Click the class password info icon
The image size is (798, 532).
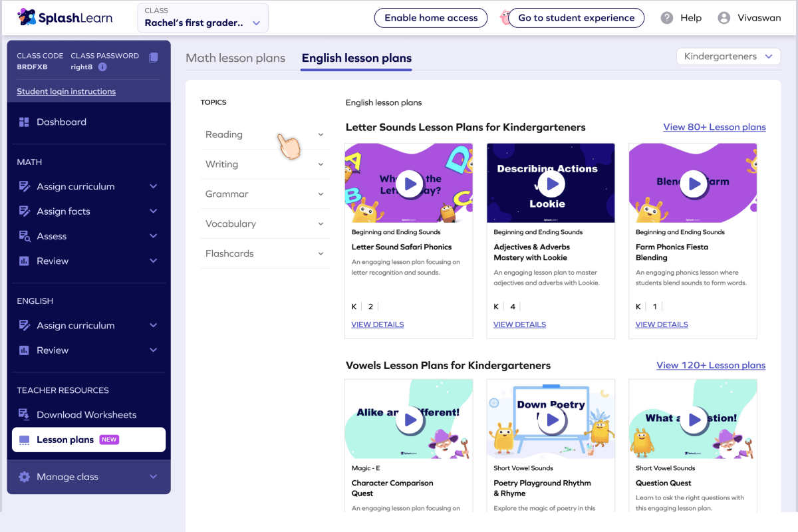[102, 67]
